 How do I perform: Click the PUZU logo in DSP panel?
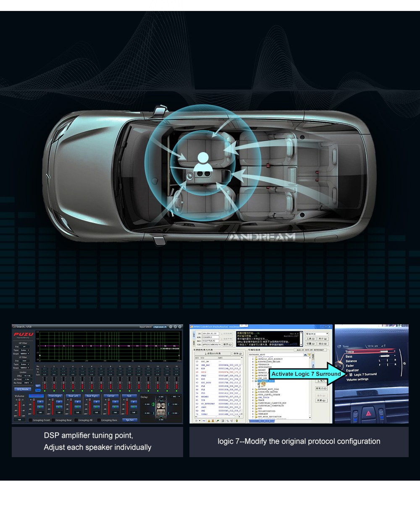pos(24,334)
